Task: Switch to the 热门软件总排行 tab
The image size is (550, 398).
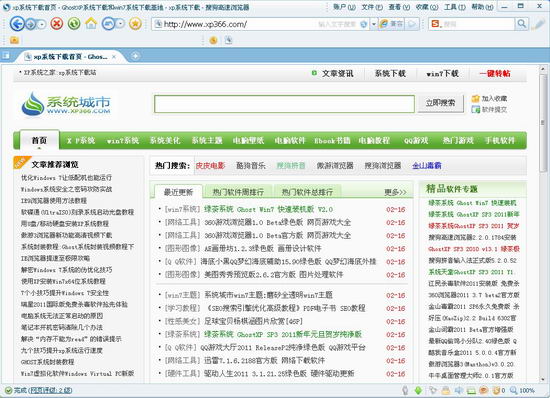Action: pos(307,192)
